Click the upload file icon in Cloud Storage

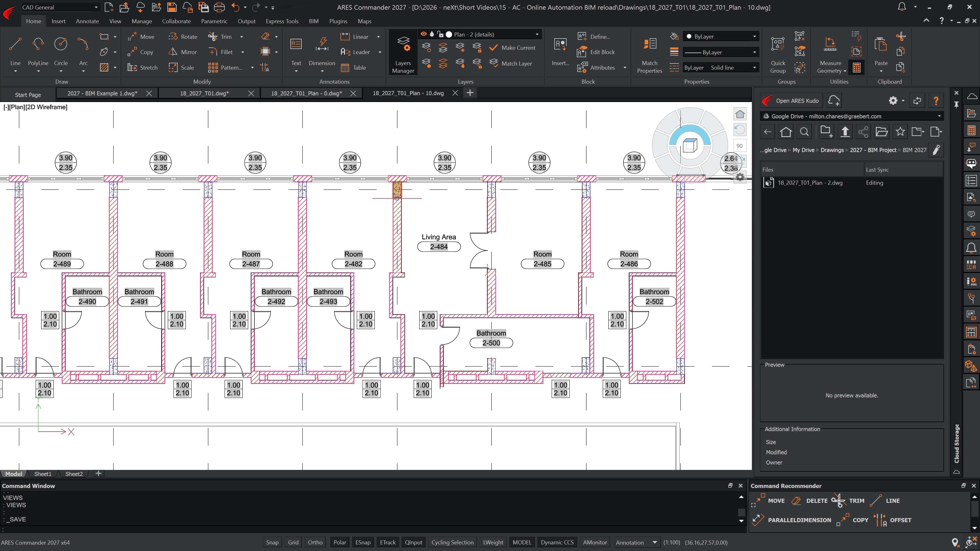point(845,132)
